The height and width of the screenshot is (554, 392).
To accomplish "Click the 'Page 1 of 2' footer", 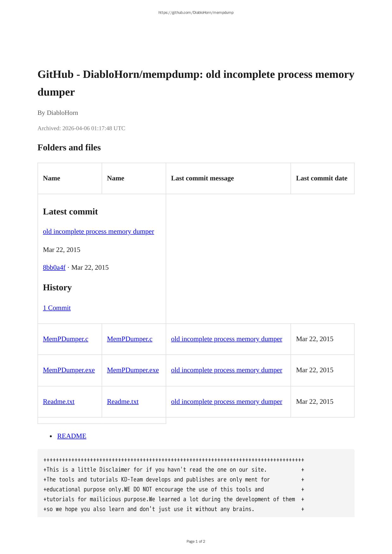I will coord(196,541).
